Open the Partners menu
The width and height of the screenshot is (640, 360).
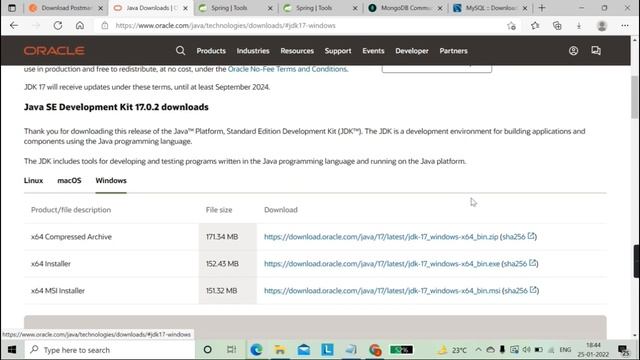click(453, 51)
